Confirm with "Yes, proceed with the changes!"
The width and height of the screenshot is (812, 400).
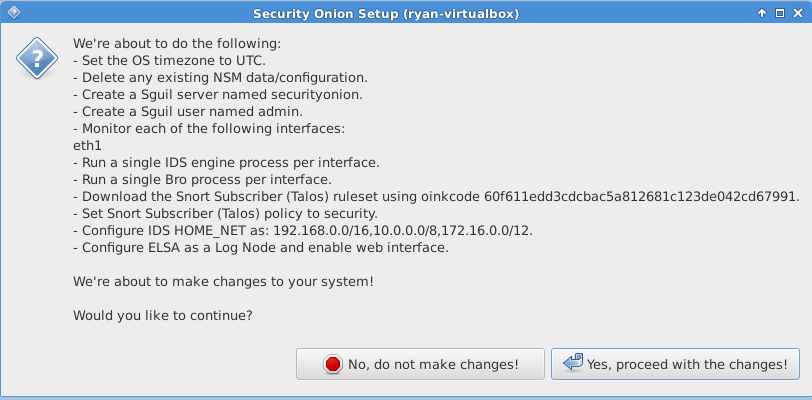point(675,364)
